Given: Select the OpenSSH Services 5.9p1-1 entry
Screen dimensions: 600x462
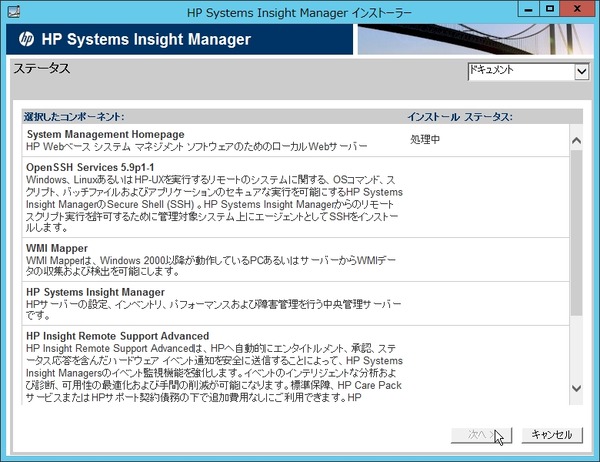Looking at the screenshot, I should (x=295, y=197).
